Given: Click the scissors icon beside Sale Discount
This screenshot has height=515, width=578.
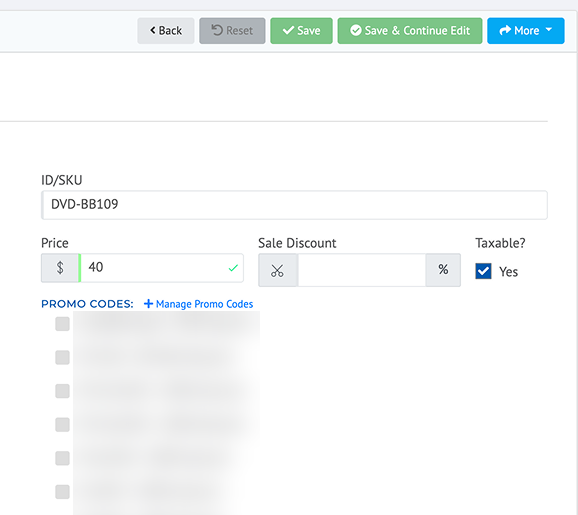Looking at the screenshot, I should [x=278, y=270].
